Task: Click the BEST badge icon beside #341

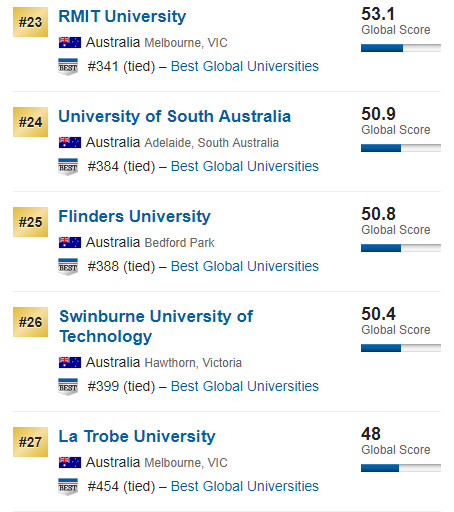Action: pyautogui.click(x=68, y=67)
